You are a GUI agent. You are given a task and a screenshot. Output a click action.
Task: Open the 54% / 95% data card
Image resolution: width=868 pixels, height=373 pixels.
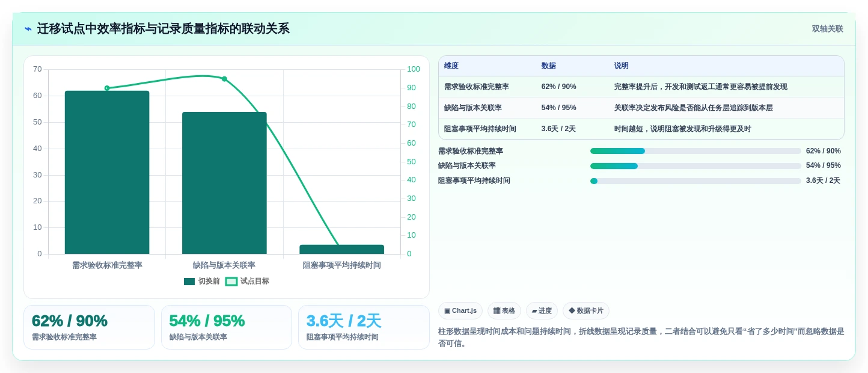coord(227,327)
